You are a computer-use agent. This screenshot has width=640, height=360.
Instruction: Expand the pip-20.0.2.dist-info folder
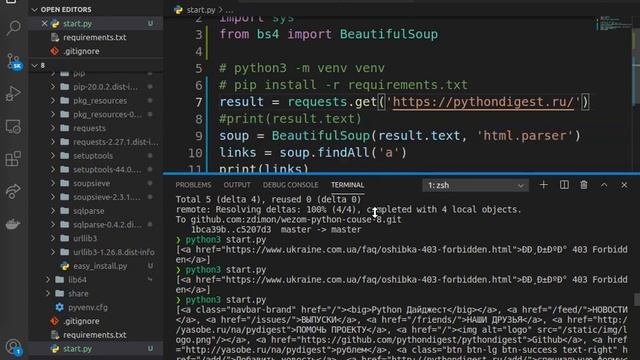tap(53, 87)
